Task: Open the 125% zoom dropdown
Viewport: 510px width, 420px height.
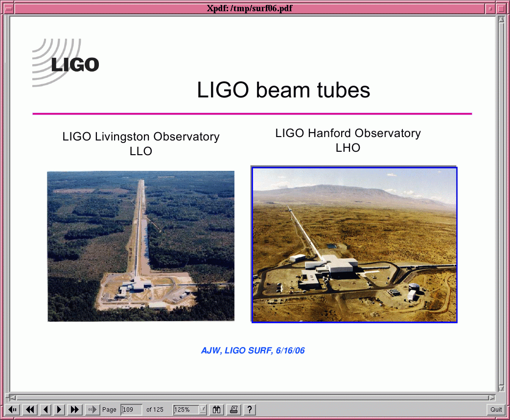Action: pyautogui.click(x=203, y=410)
